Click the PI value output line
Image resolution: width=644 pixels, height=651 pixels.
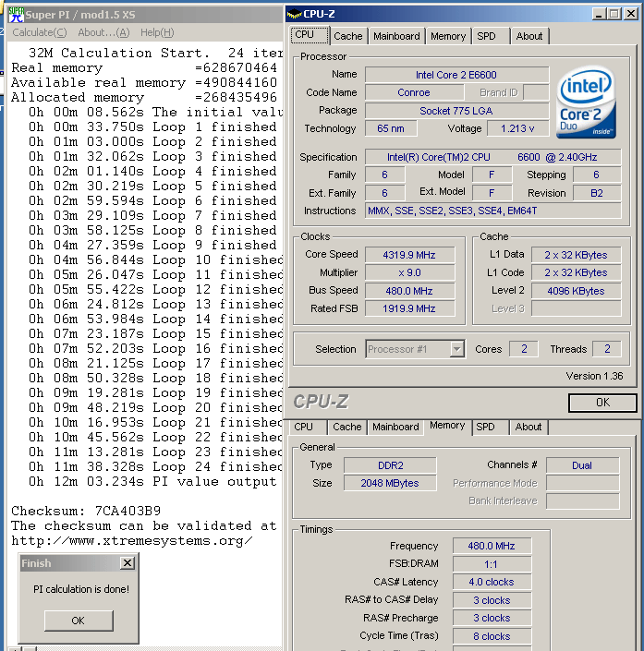coord(152,482)
